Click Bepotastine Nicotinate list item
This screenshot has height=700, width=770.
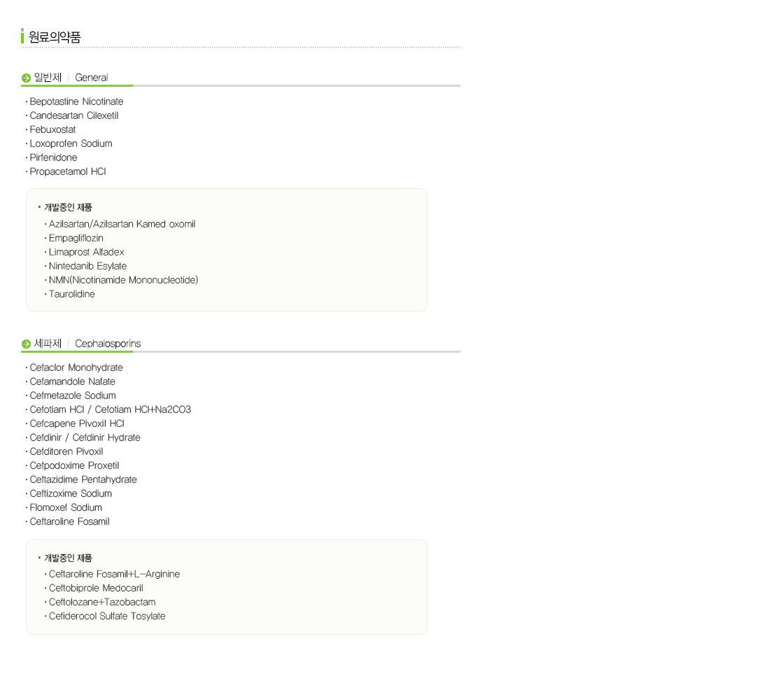(76, 101)
